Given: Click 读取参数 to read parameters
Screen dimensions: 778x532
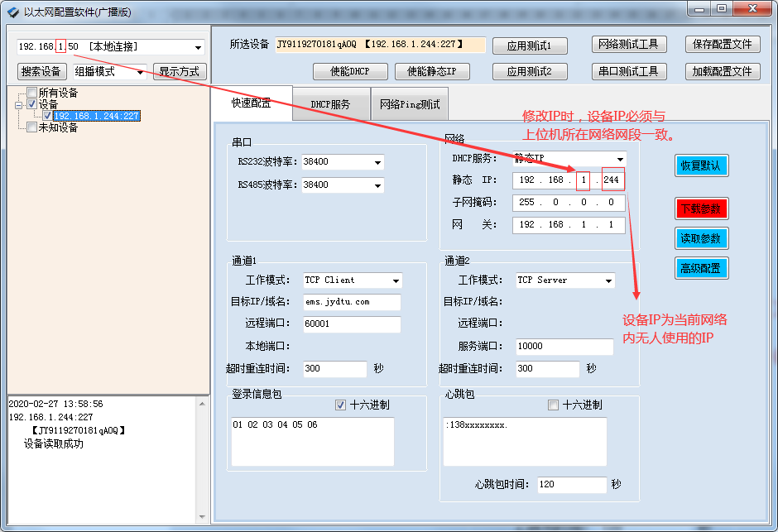Looking at the screenshot, I should [x=701, y=238].
